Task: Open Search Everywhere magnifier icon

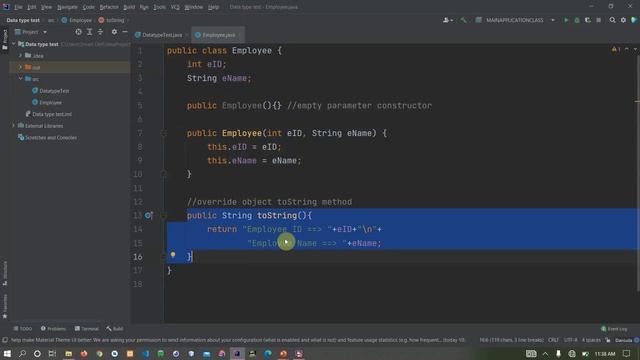Action: click(x=612, y=20)
